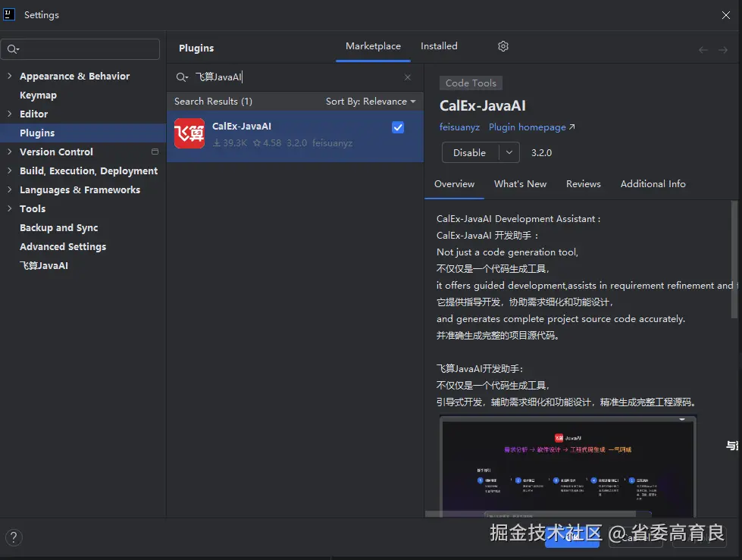Viewport: 742px width, 560px height.
Task: Click the CalEx-JavaAI red plugin logo
Action: (189, 133)
